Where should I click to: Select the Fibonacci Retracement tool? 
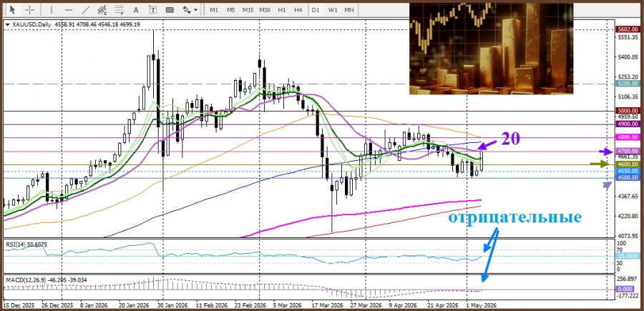point(119,9)
